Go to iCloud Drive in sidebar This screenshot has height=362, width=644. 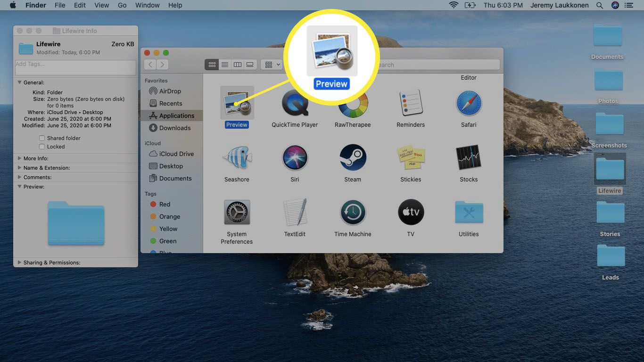176,154
